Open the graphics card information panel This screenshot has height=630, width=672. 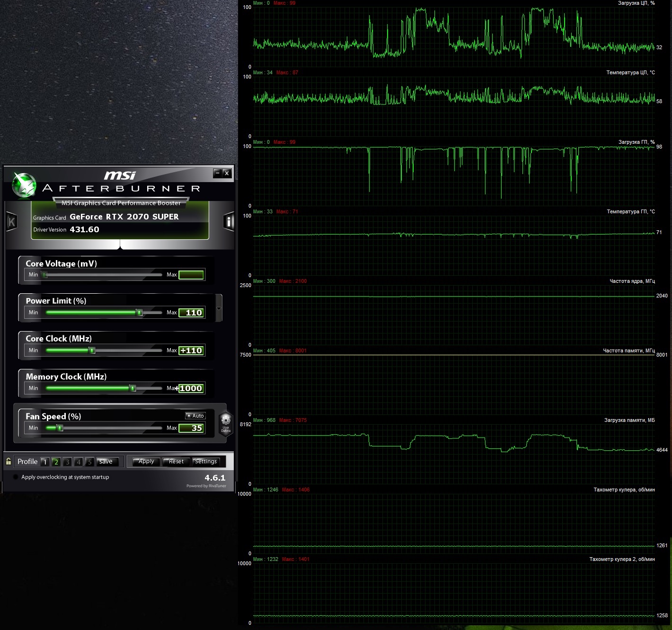point(229,221)
